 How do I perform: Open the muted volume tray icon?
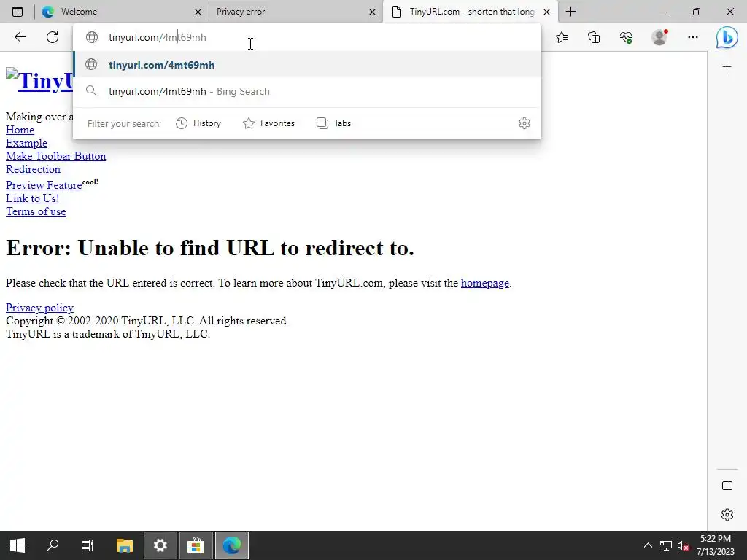point(683,545)
